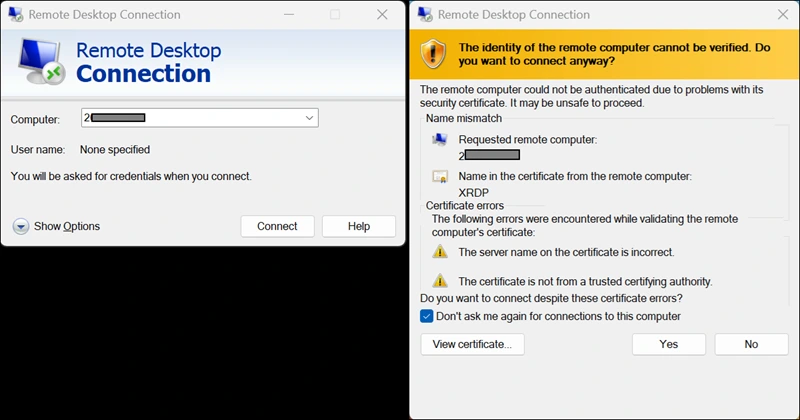Viewport: 800px width, 420px height.
Task: Click the Remote Desktop Connection monitor logo
Action: [x=41, y=62]
